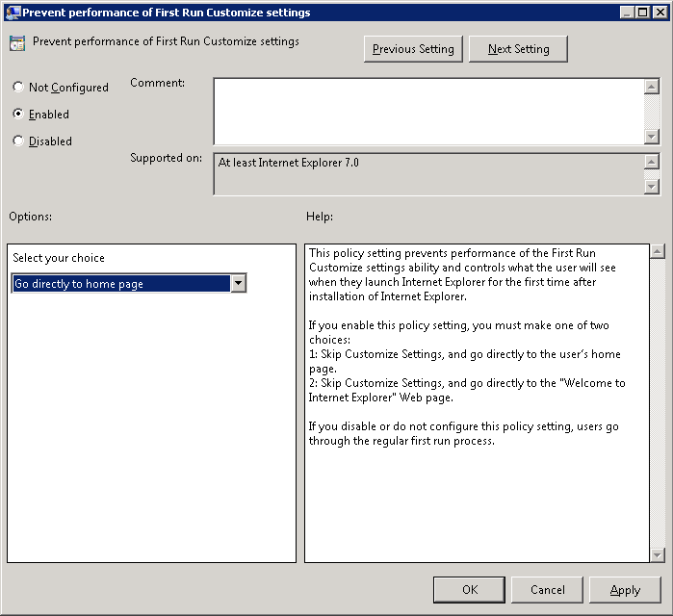Click the Cancel button
The image size is (673, 616).
pyautogui.click(x=547, y=590)
